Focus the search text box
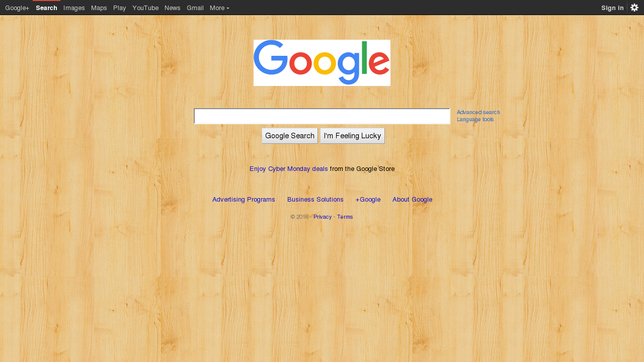This screenshot has height=362, width=644. coord(322,116)
